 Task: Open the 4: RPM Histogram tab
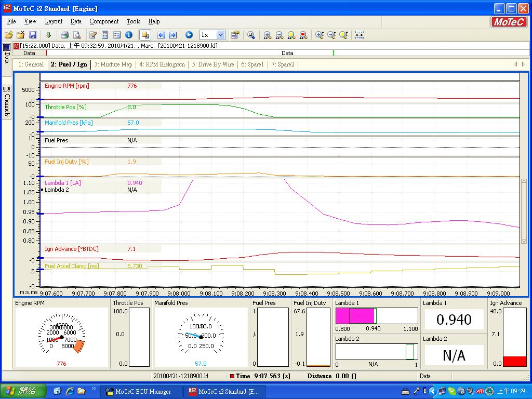coord(162,64)
